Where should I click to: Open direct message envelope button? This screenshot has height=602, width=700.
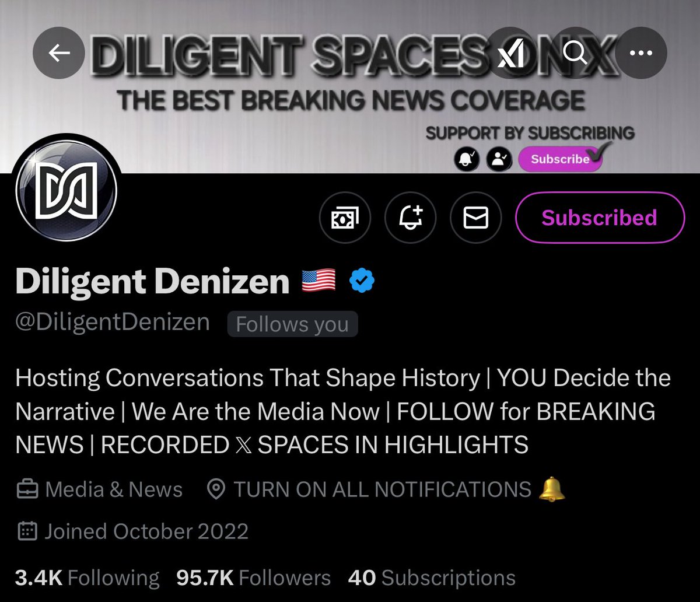pyautogui.click(x=475, y=218)
